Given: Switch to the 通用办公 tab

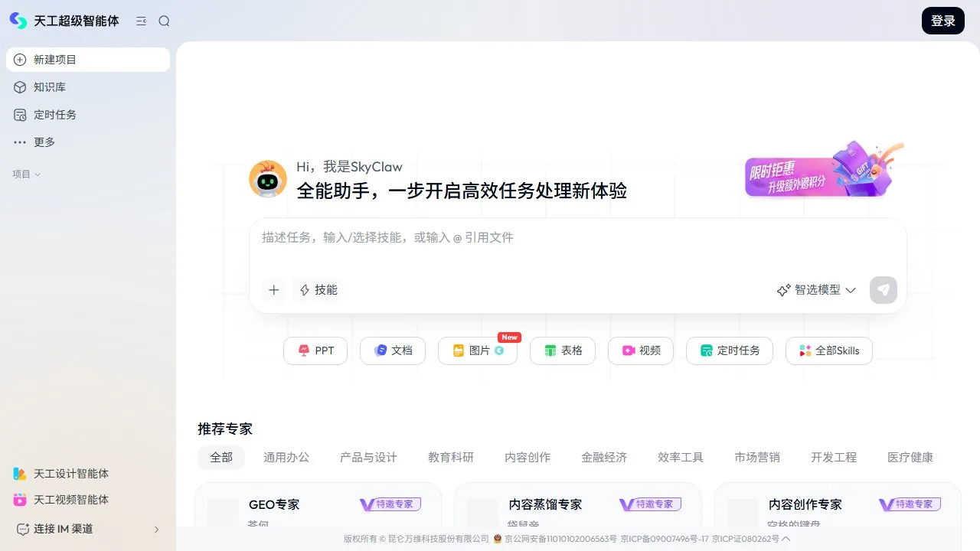Looking at the screenshot, I should pyautogui.click(x=286, y=458).
